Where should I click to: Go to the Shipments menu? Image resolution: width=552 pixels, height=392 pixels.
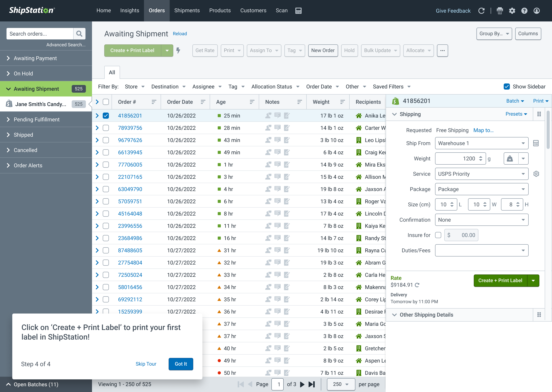[x=187, y=11]
